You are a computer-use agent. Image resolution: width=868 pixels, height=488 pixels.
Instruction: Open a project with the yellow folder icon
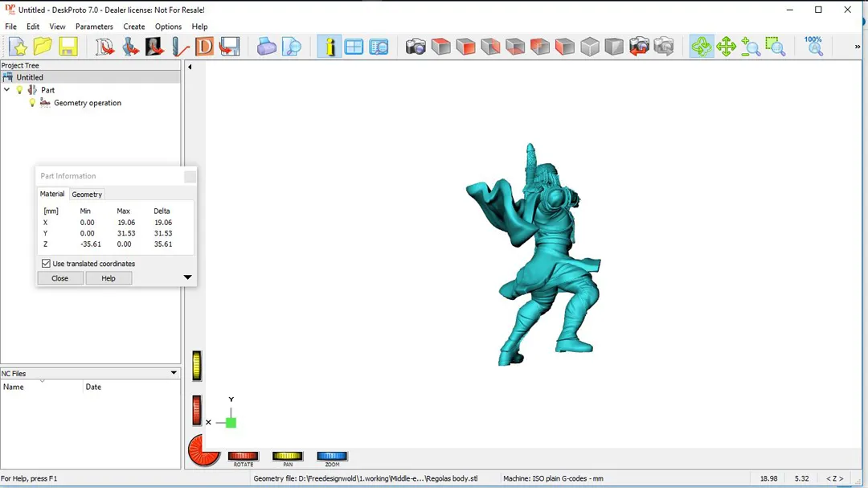pyautogui.click(x=43, y=47)
